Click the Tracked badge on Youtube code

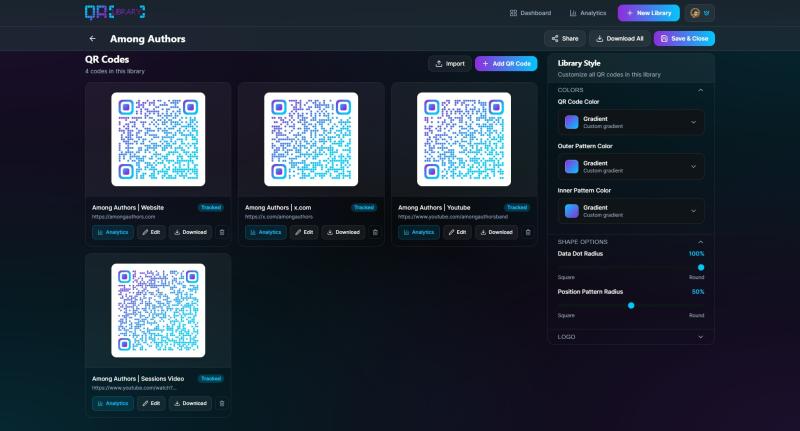(517, 208)
